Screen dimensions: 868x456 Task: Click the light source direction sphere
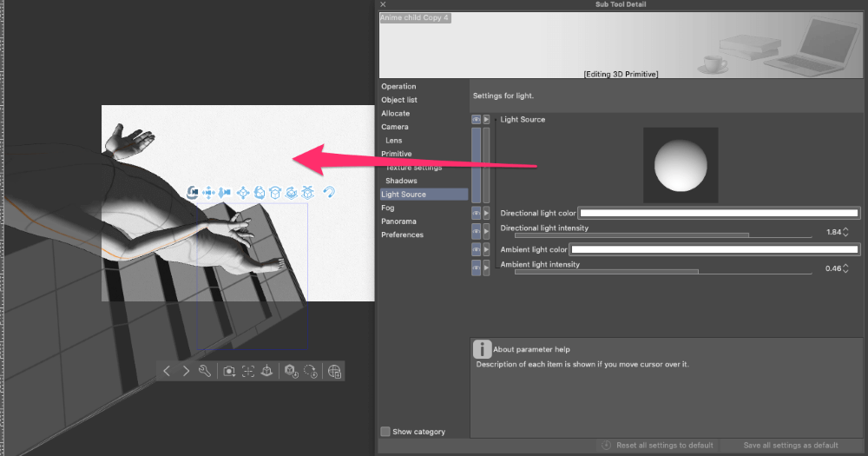coord(681,165)
